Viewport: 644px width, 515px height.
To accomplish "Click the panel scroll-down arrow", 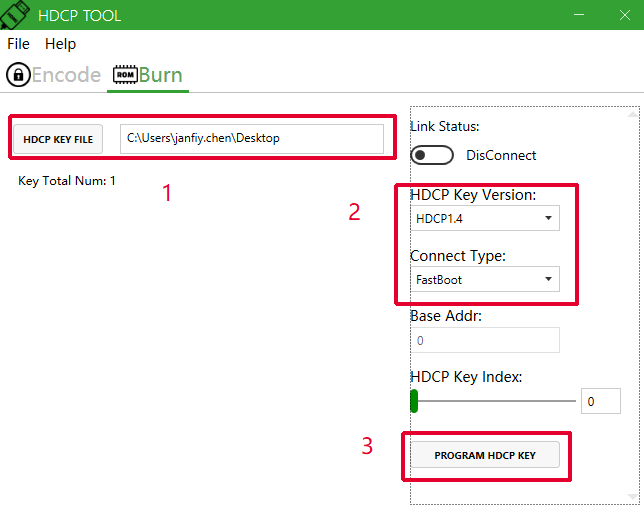I will click(633, 497).
